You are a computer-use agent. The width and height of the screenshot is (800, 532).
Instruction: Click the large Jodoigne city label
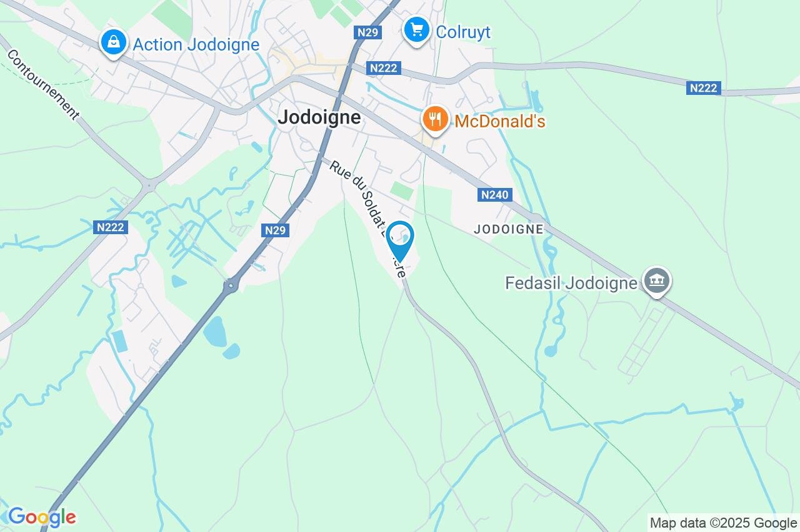tap(319, 117)
